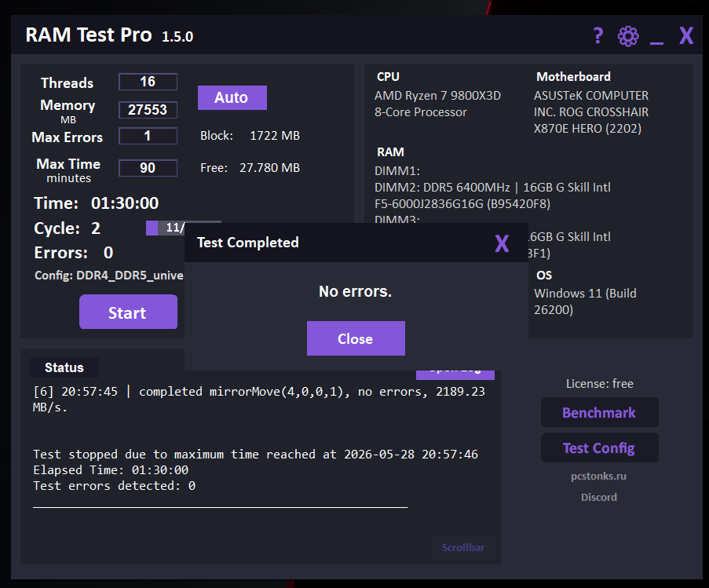Click the 'Free: 27.780 MB' value
This screenshot has height=588, width=709.
coord(250,168)
